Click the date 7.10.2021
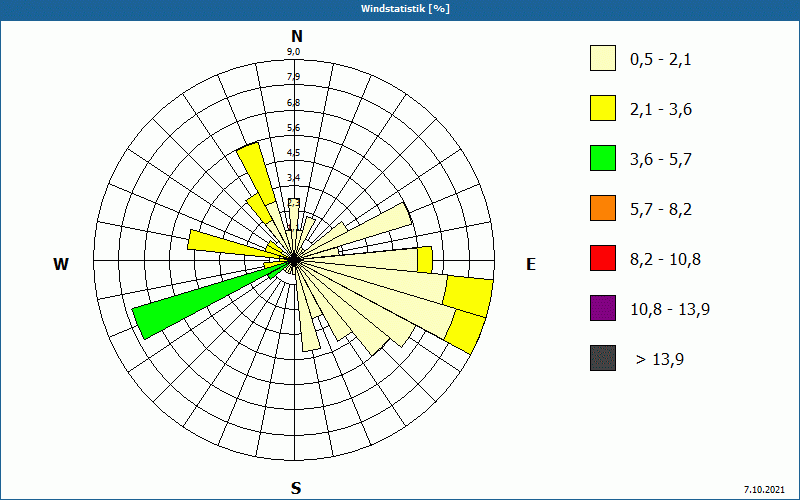The image size is (800, 500). pyautogui.click(x=764, y=489)
